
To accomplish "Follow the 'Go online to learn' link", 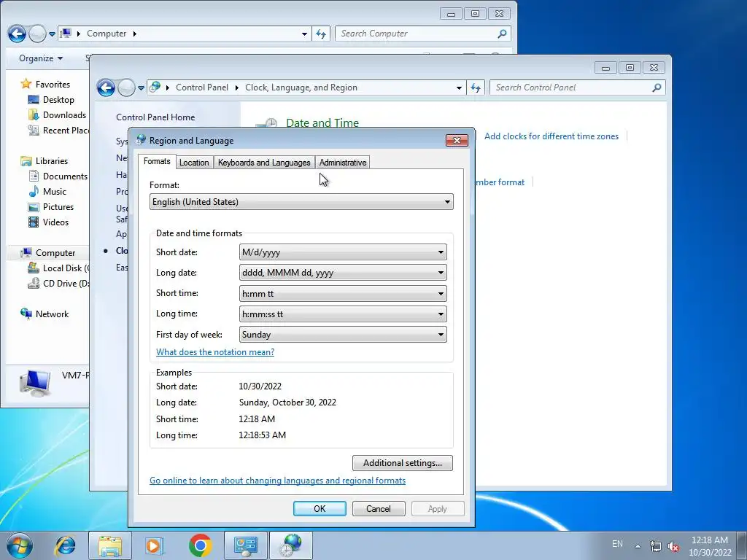I will click(277, 481).
